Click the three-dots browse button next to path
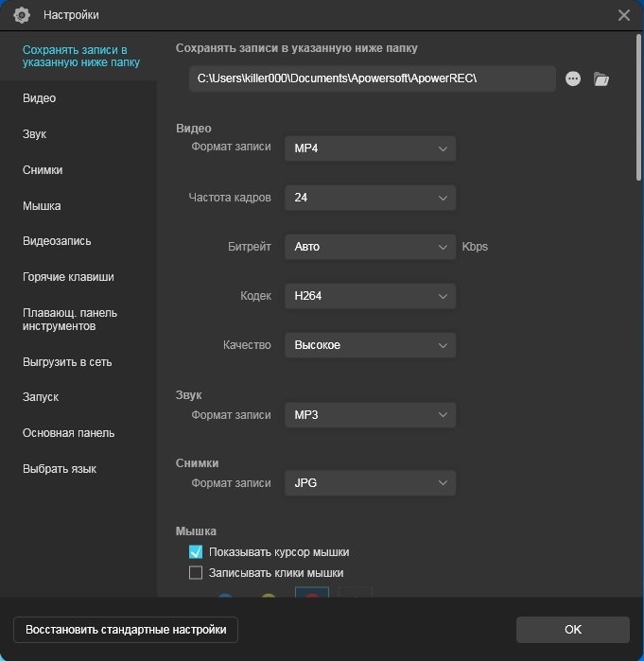The image size is (644, 661). [x=573, y=79]
